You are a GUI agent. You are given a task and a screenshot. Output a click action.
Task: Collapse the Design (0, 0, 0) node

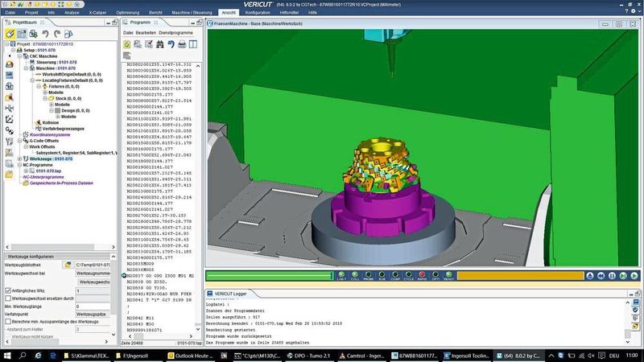click(52, 110)
